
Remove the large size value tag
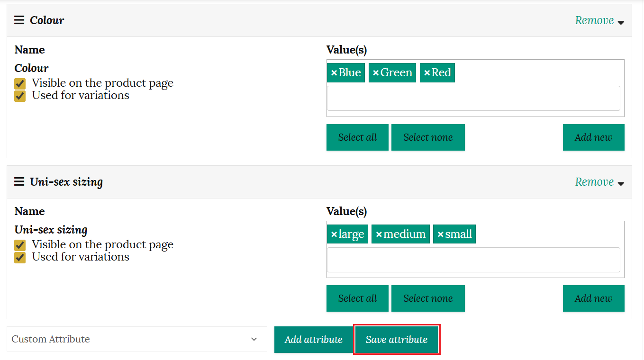(334, 234)
